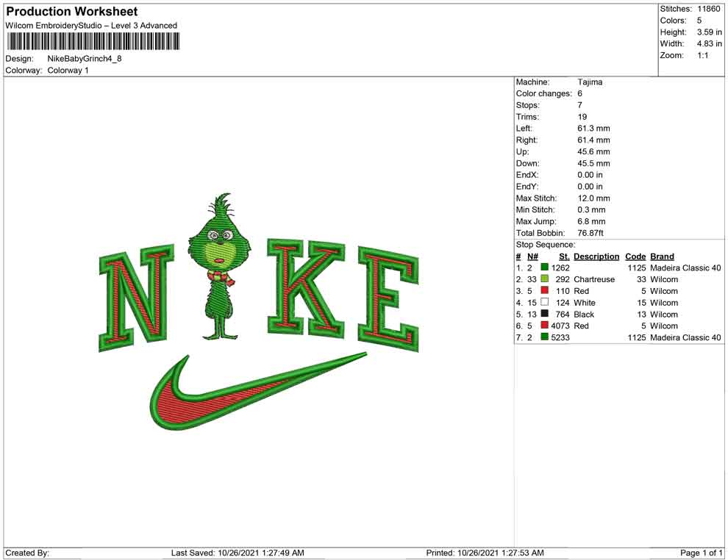Click the 'Code' column header
The image size is (728, 560).
(x=635, y=256)
